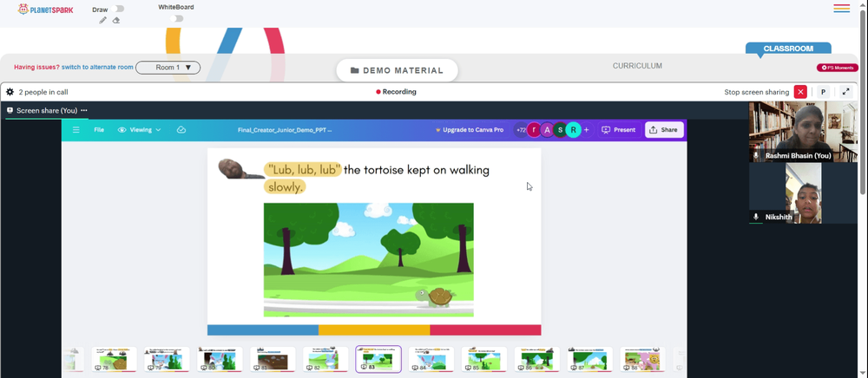Click the cloud save status icon

click(181, 130)
